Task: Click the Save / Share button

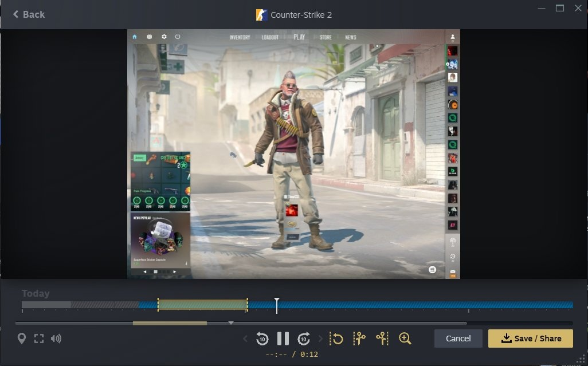Action: [531, 339]
